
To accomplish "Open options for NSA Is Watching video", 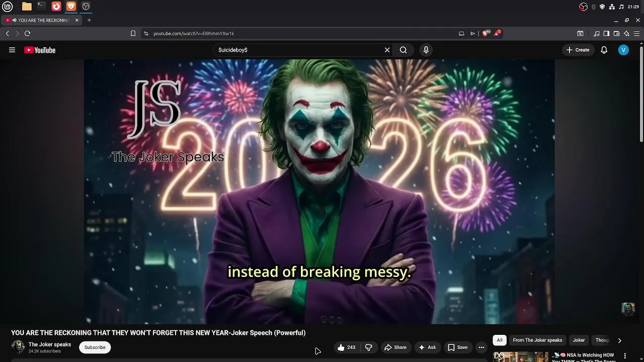I will [x=625, y=356].
